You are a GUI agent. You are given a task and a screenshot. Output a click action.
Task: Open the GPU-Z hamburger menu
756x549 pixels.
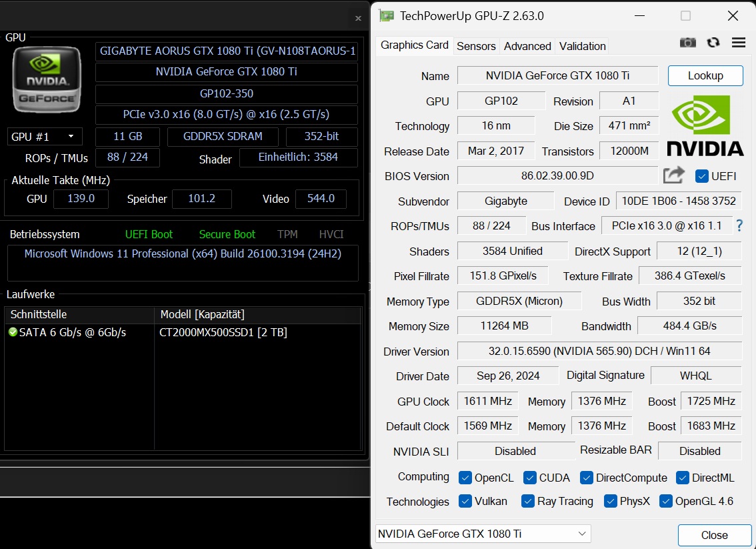click(x=738, y=43)
